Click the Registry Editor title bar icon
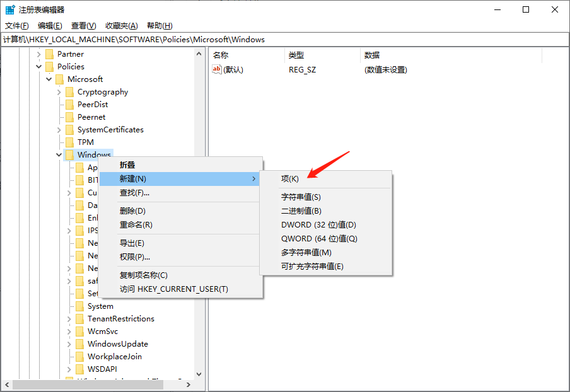Image resolution: width=570 pixels, height=392 pixels. [x=9, y=9]
